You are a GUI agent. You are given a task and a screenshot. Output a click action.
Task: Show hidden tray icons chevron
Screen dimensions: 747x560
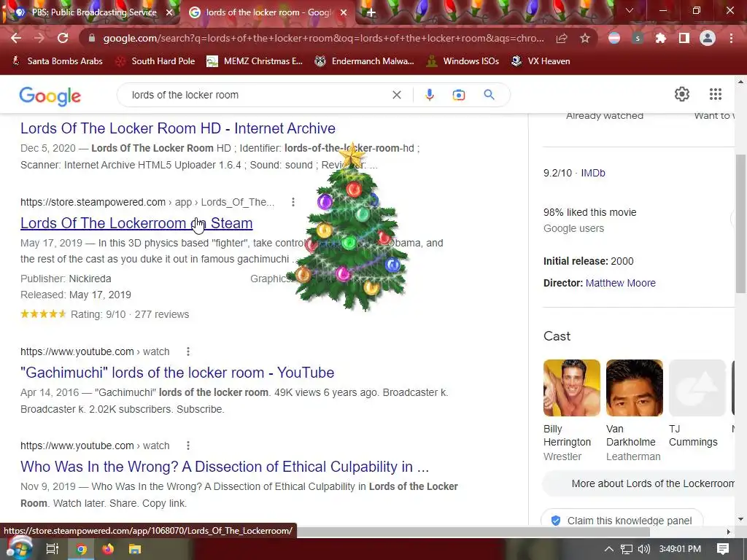[609, 549]
